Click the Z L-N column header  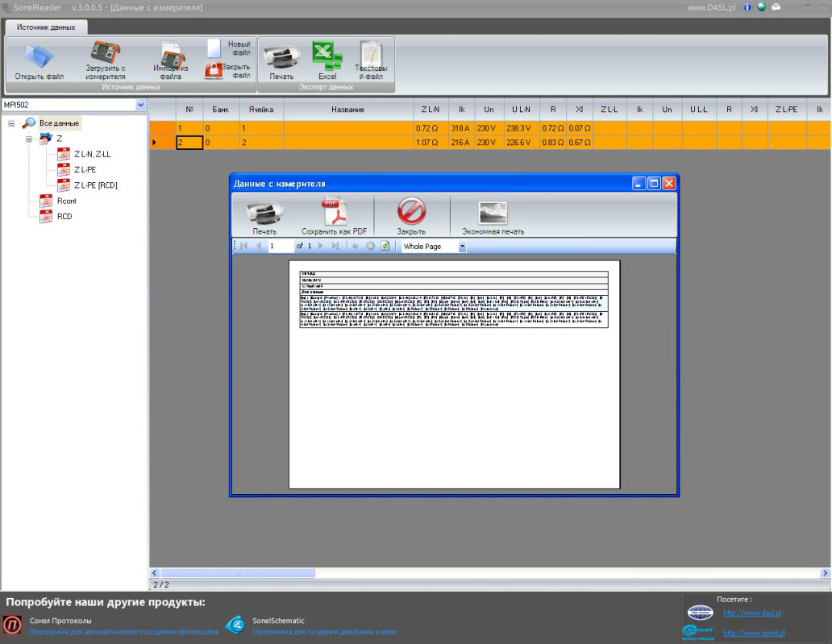point(431,110)
